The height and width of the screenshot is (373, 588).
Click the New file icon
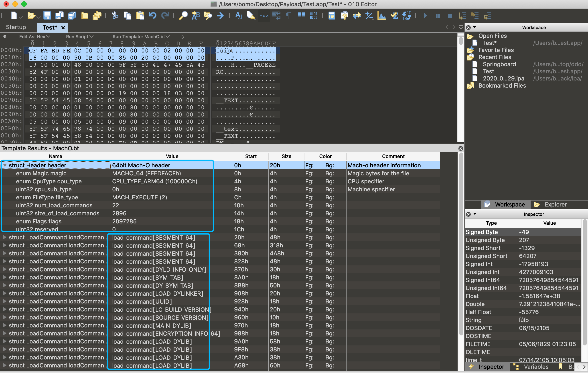(x=14, y=16)
